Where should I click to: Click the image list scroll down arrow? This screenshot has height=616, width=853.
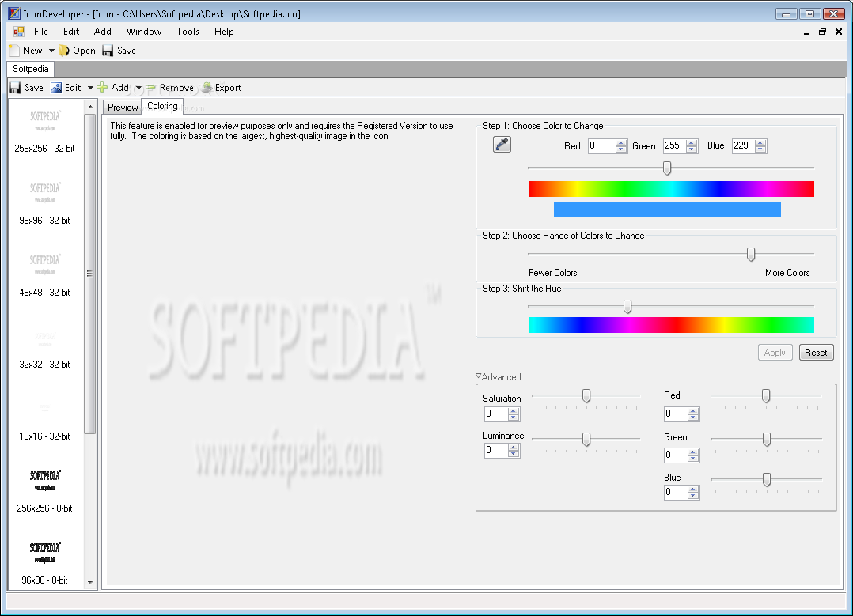pos(90,582)
